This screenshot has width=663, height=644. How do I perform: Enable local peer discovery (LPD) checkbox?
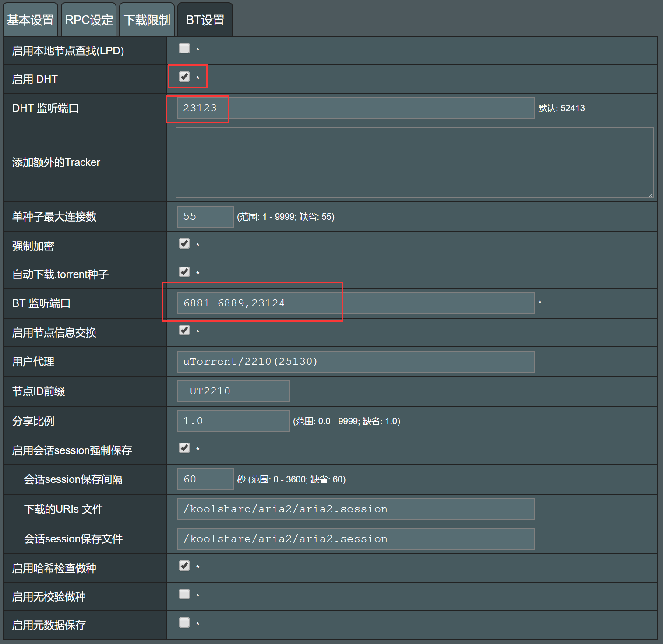click(x=184, y=48)
